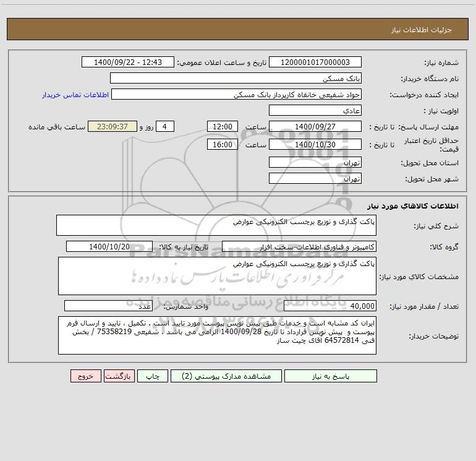476x461 pixels.
Task: Click the announcement date field 1400/09/22 - 12:43
Action: click(128, 62)
